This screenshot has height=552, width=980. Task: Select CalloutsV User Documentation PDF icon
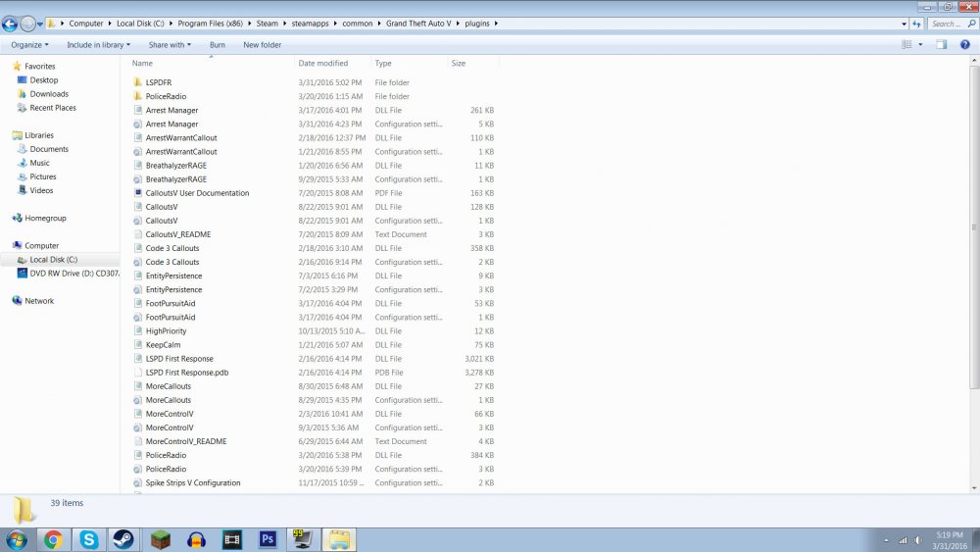tap(137, 192)
